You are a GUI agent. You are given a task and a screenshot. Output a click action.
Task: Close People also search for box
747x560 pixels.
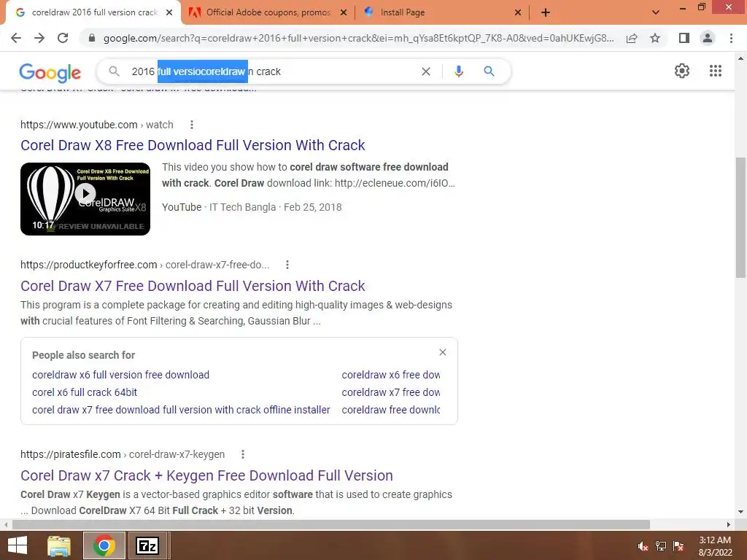coord(443,352)
